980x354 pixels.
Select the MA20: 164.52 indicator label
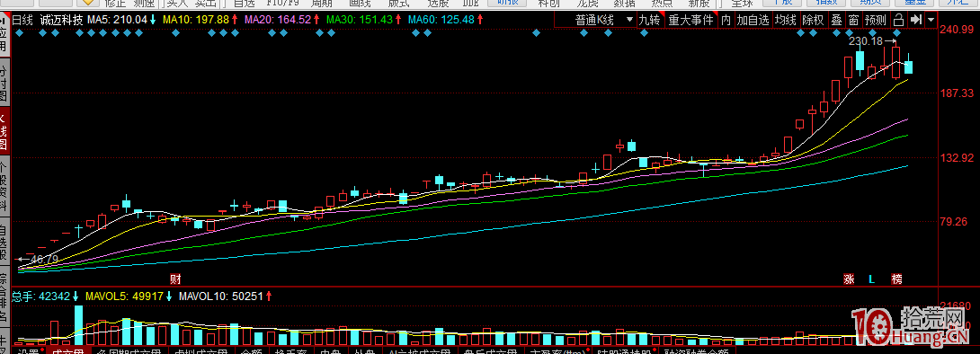click(x=282, y=20)
